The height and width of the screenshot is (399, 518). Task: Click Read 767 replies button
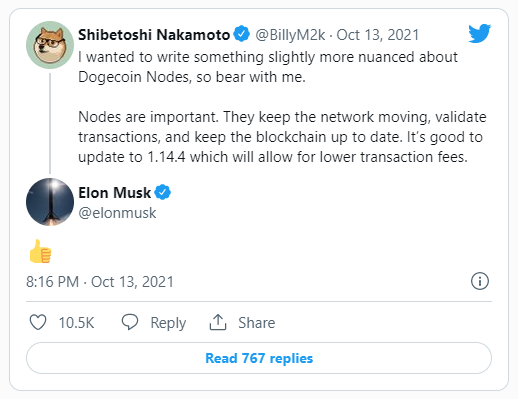[x=259, y=358]
